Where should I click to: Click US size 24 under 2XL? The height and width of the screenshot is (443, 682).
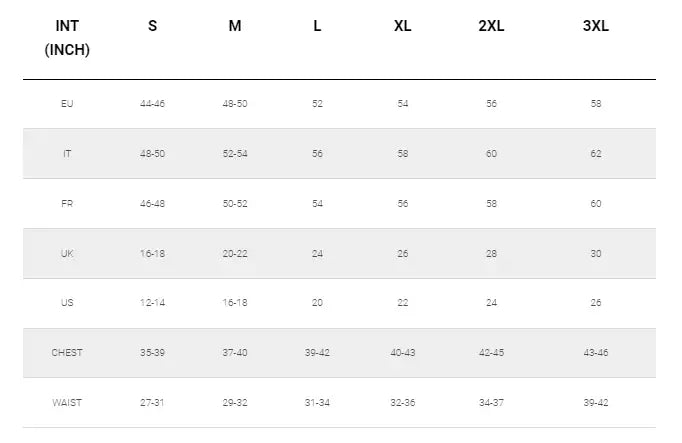(491, 303)
